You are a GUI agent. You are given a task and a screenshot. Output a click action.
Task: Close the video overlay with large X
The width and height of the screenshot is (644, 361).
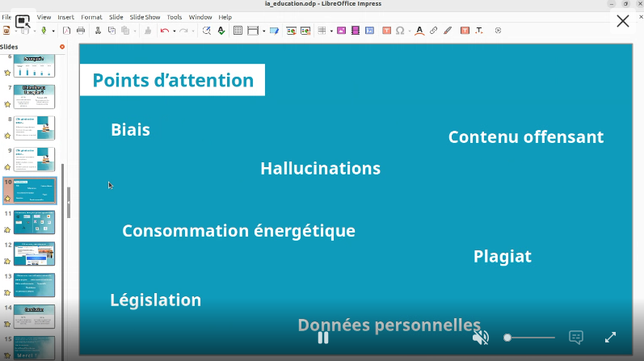pyautogui.click(x=623, y=21)
